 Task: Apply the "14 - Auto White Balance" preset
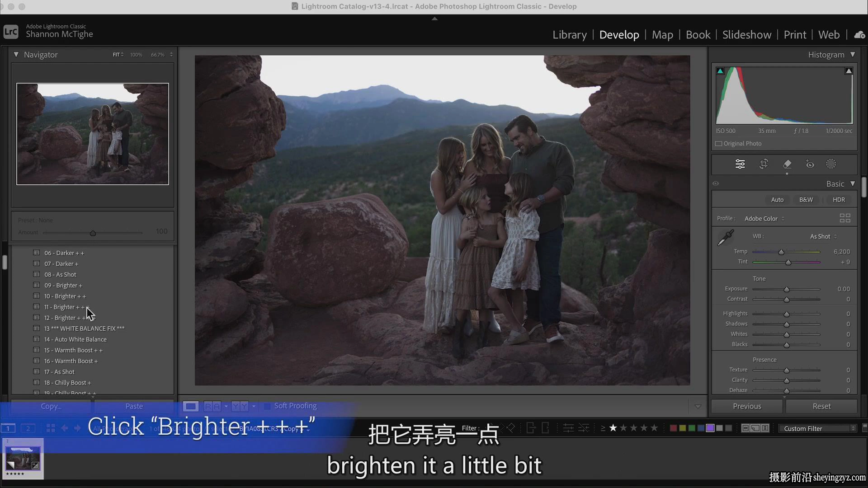pyautogui.click(x=75, y=339)
